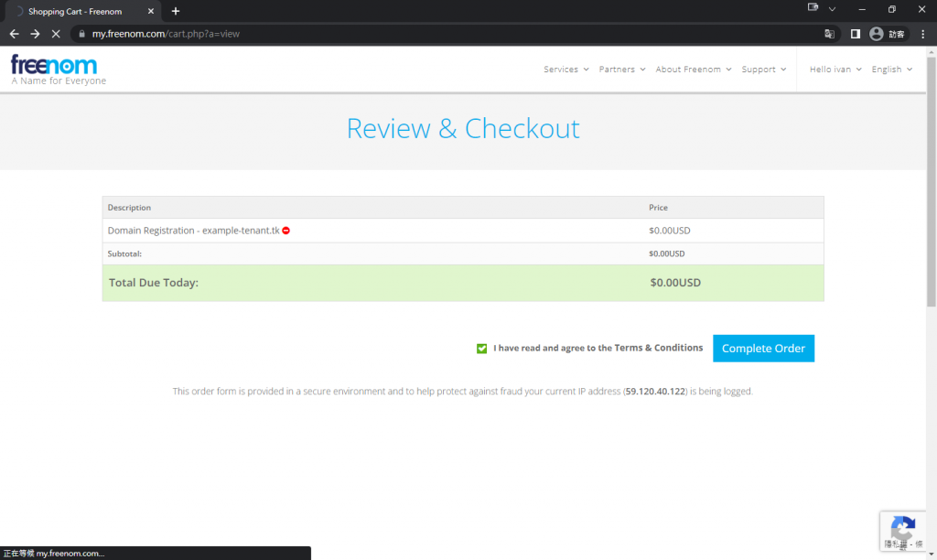Restore down the browser window
The height and width of the screenshot is (560, 937).
[891, 9]
